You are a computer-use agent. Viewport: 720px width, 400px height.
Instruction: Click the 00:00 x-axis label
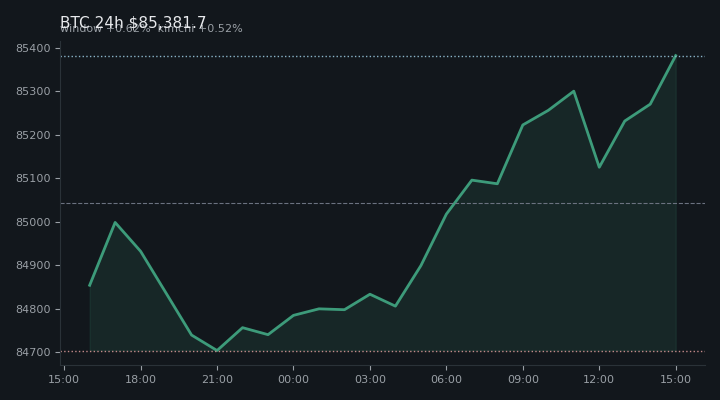click(293, 379)
